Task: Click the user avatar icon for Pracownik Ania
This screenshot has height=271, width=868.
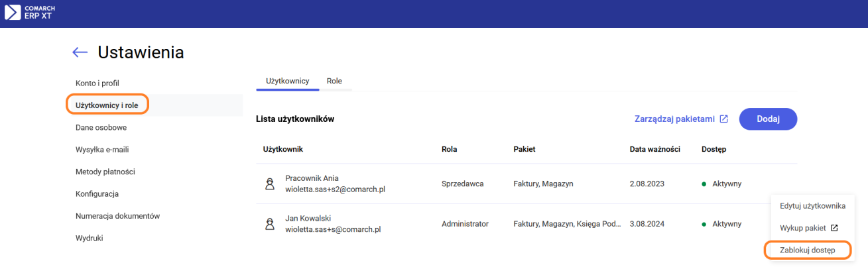Action: 270,184
